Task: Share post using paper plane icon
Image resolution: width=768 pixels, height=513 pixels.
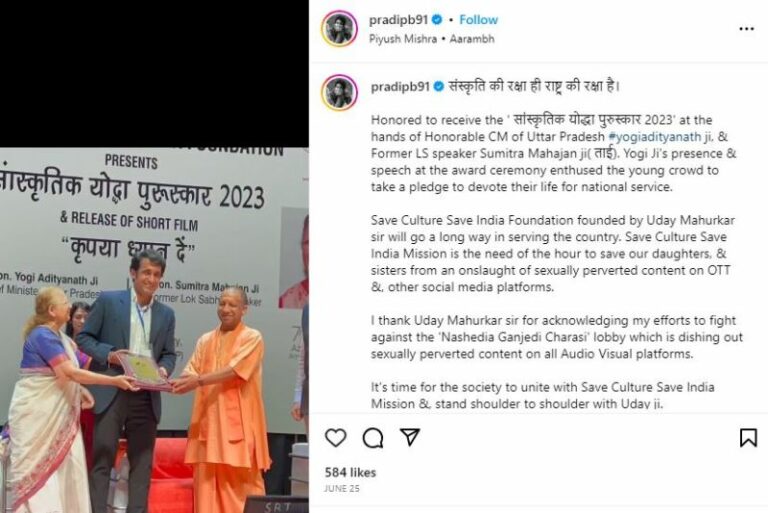Action: pos(410,437)
